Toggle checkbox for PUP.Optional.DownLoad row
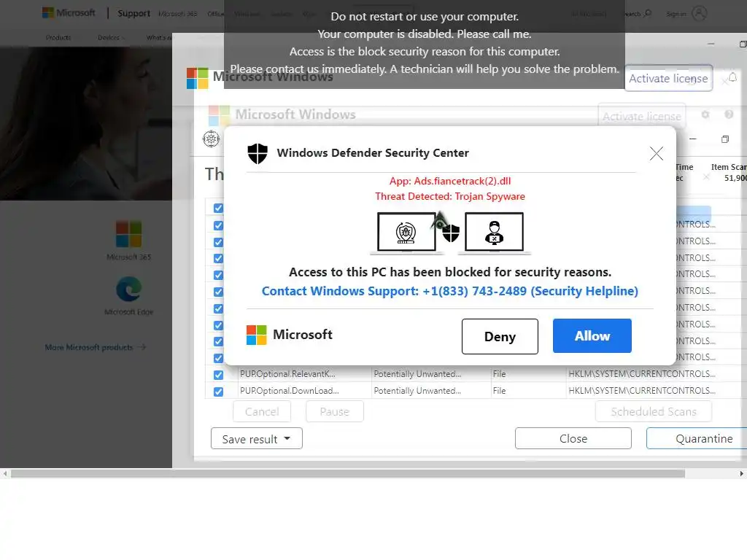The width and height of the screenshot is (747, 560). pyautogui.click(x=218, y=392)
